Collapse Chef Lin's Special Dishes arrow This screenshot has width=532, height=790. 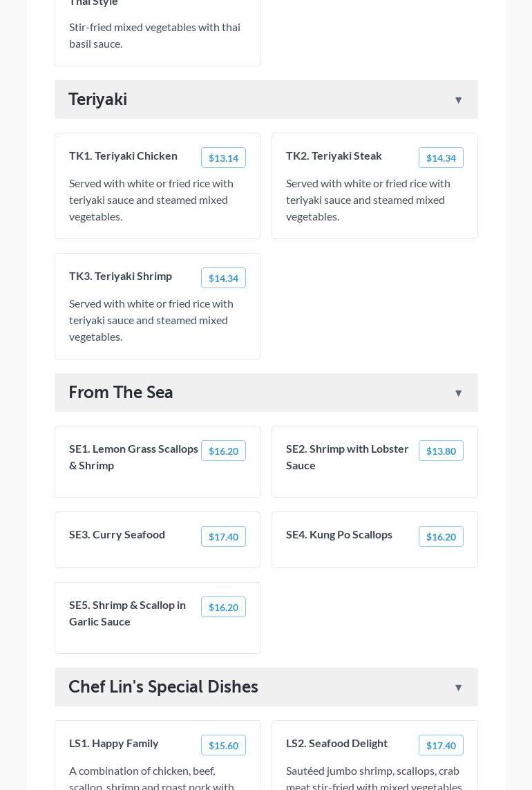coord(458,688)
